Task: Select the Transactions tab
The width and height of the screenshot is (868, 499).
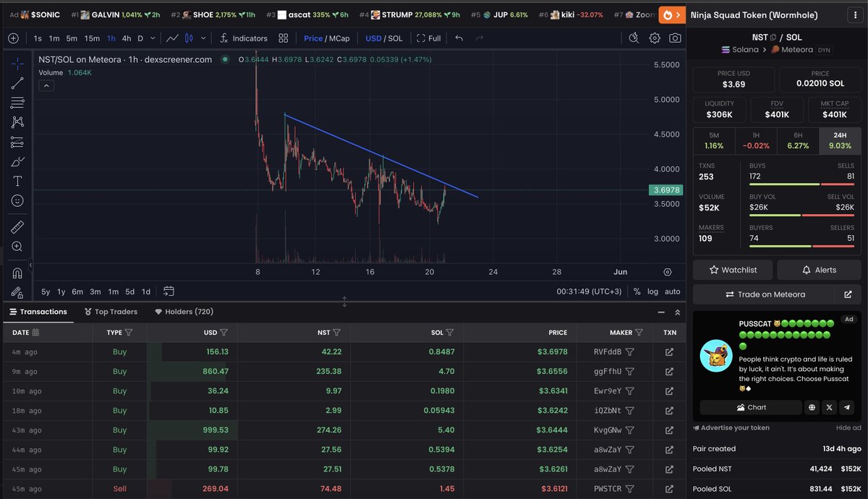Action: (38, 312)
